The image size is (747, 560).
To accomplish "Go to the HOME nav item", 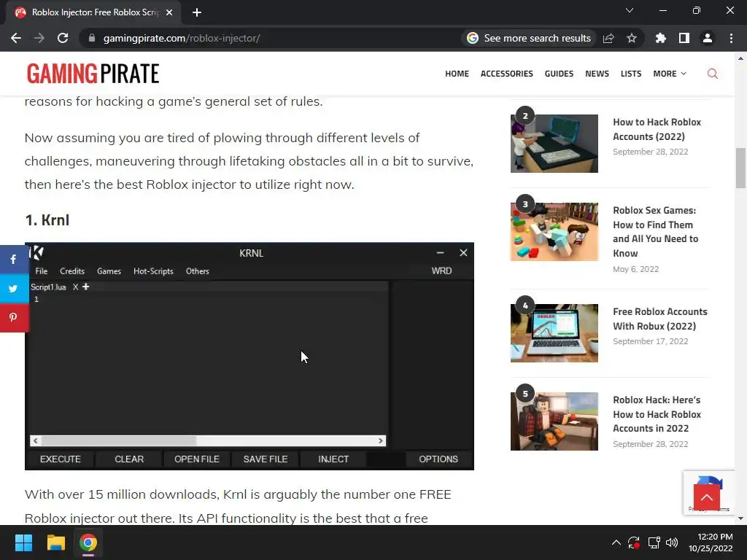I will point(457,74).
